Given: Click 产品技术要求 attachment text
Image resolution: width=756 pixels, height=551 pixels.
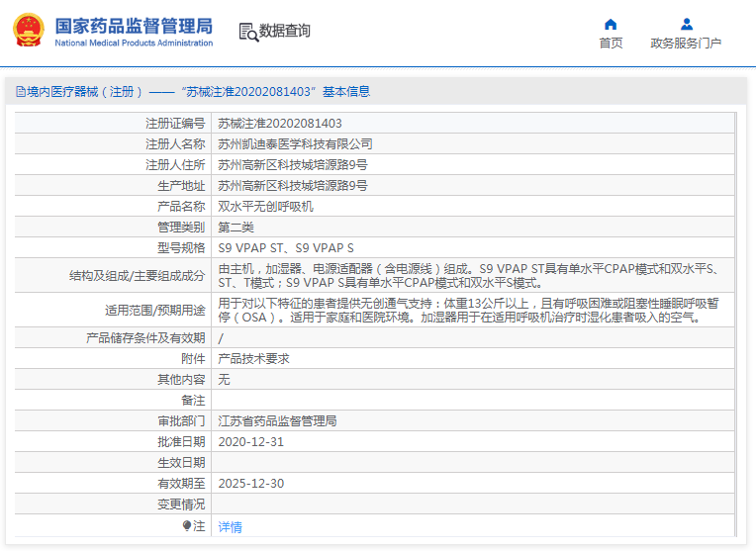Looking at the screenshot, I should pyautogui.click(x=253, y=359).
